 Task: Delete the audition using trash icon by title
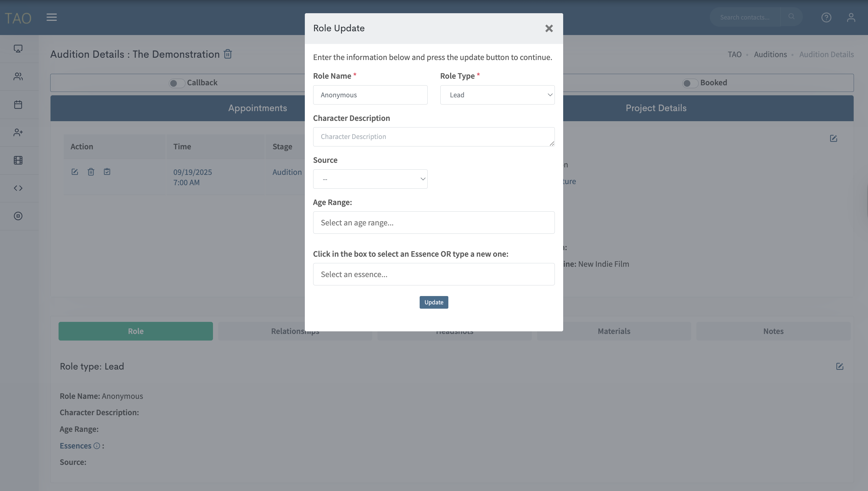228,54
